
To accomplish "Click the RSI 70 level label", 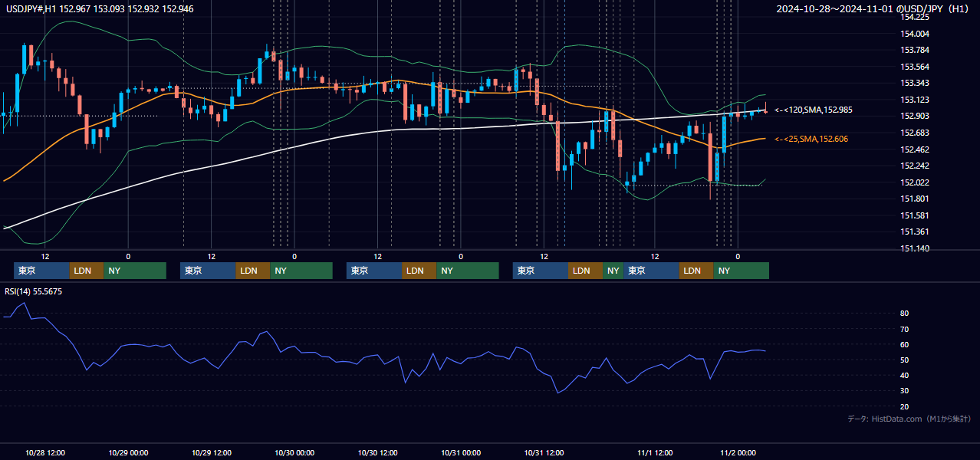I will [905, 329].
